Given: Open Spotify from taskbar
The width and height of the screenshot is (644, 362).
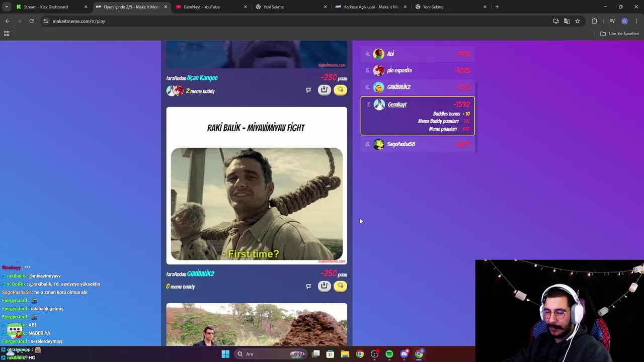Looking at the screenshot, I should pyautogui.click(x=389, y=354).
